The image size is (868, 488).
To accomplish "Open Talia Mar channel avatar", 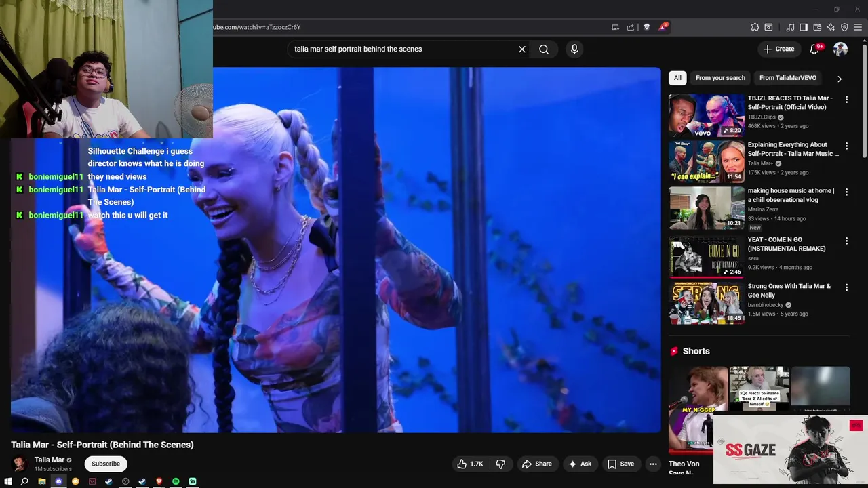I will point(20,464).
